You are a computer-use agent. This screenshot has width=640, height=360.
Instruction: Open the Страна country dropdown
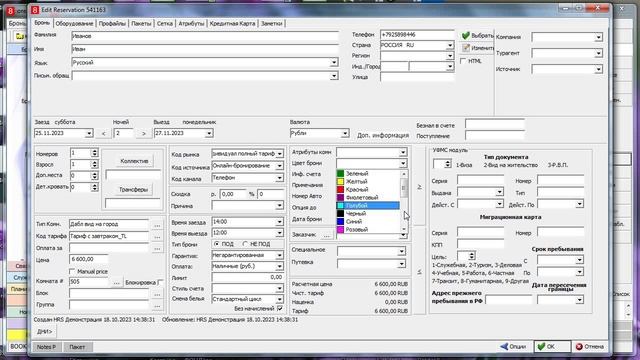point(450,45)
